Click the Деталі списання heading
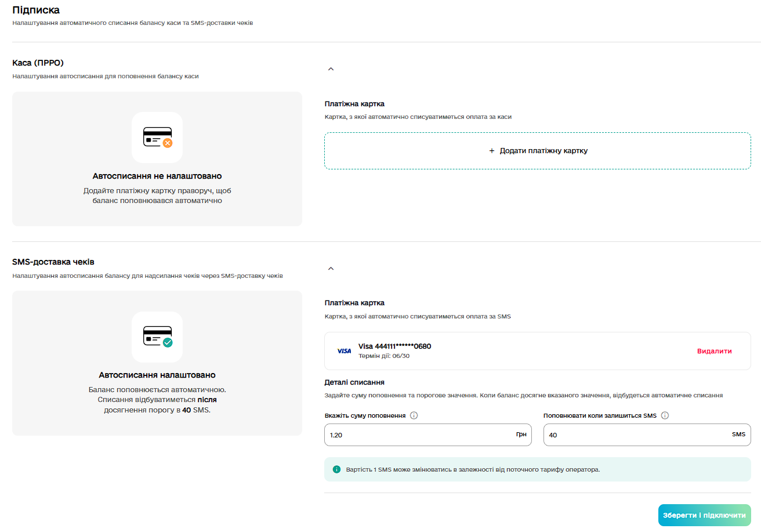 (x=354, y=382)
